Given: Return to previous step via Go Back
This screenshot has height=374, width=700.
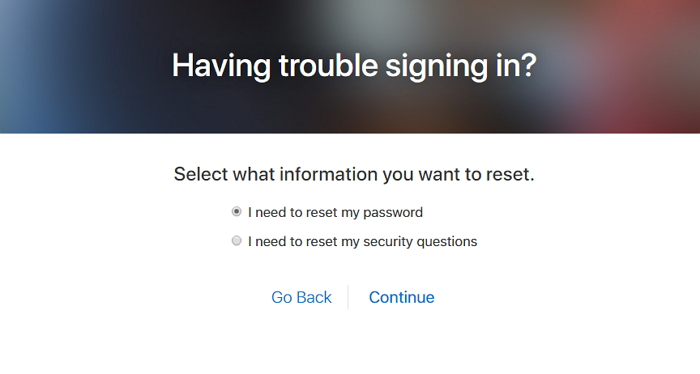Looking at the screenshot, I should pyautogui.click(x=301, y=297).
